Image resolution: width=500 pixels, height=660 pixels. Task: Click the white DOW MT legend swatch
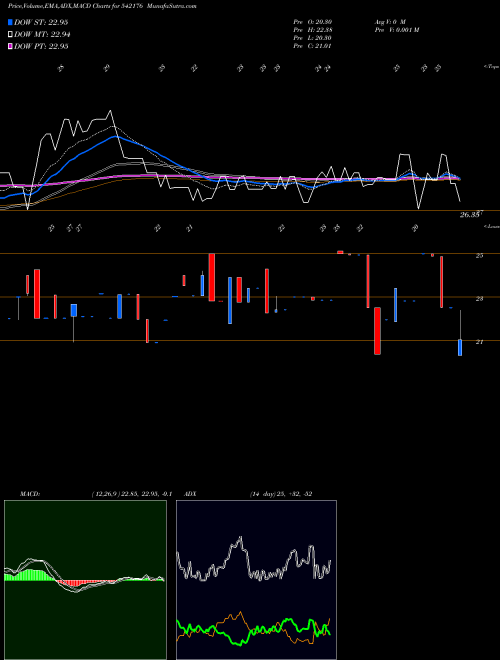point(11,34)
